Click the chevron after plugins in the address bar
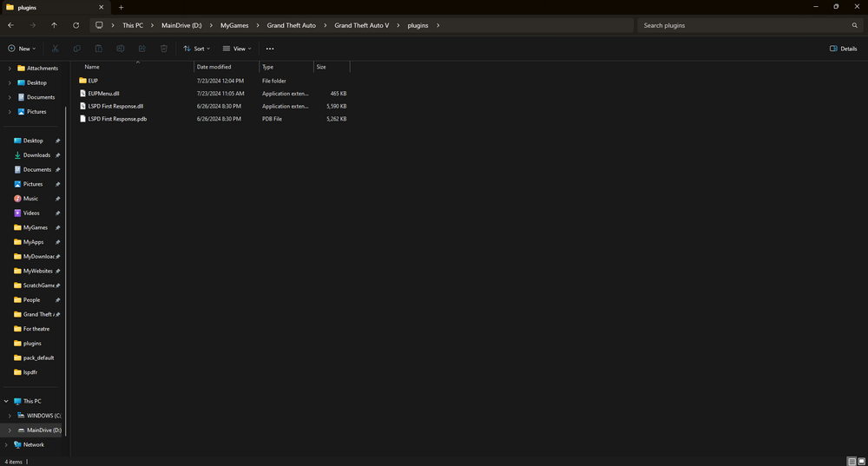The width and height of the screenshot is (868, 466). (x=437, y=25)
